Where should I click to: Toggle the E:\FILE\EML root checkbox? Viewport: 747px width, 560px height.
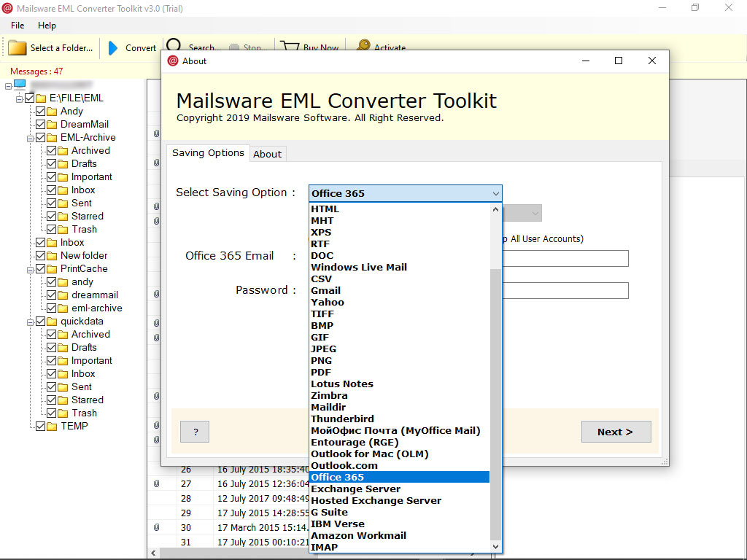point(29,98)
